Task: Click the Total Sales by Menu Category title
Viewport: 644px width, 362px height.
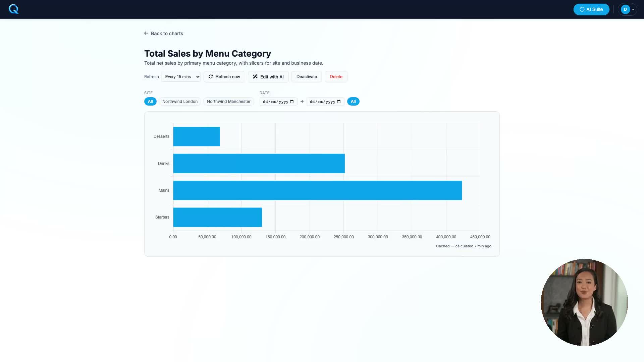Action: point(208,54)
